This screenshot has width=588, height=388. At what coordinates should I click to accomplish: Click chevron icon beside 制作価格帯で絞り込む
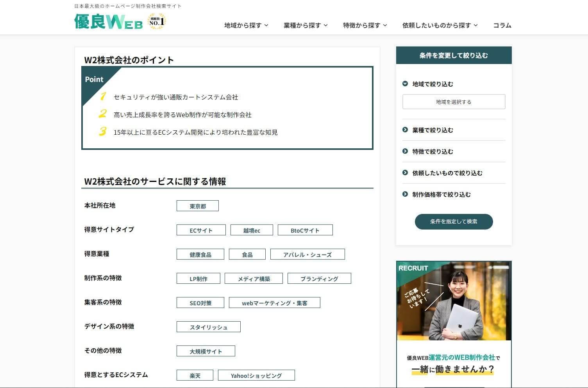click(x=405, y=194)
